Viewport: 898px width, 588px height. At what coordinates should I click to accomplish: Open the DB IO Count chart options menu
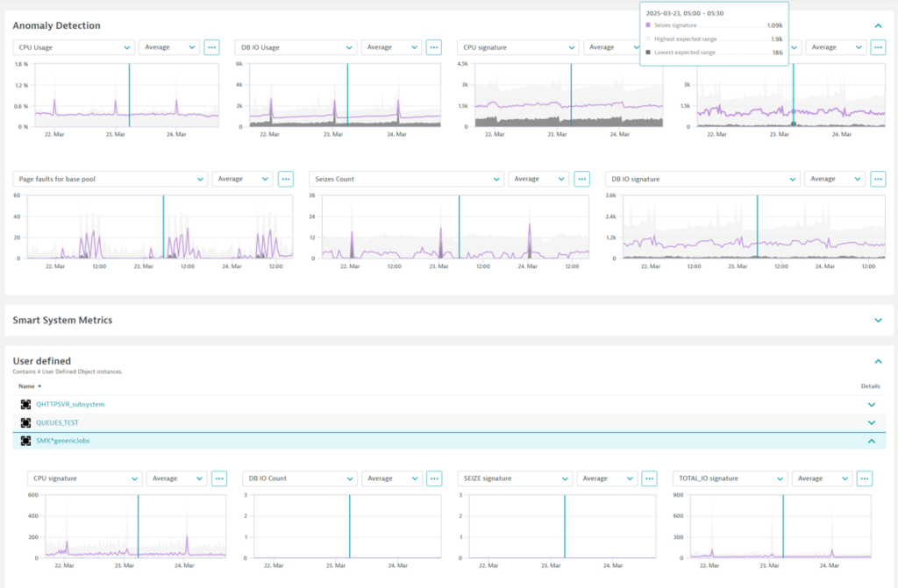pyautogui.click(x=435, y=478)
